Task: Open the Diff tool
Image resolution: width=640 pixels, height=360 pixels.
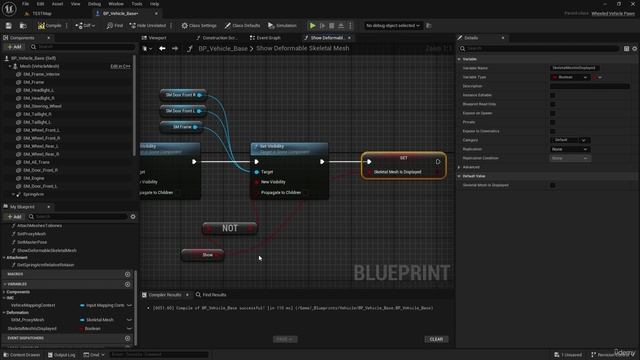Action: pyautogui.click(x=85, y=26)
